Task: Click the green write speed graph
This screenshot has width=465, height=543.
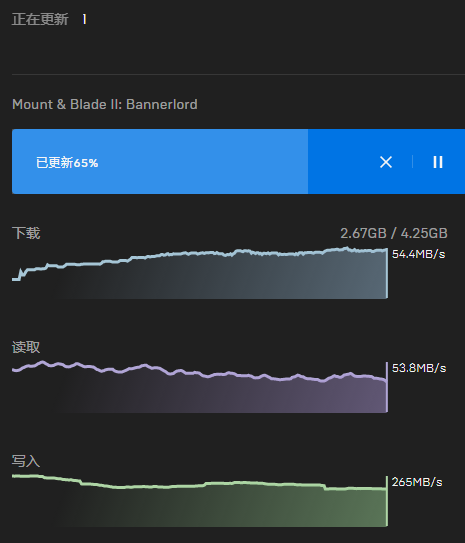Action: 200,501
